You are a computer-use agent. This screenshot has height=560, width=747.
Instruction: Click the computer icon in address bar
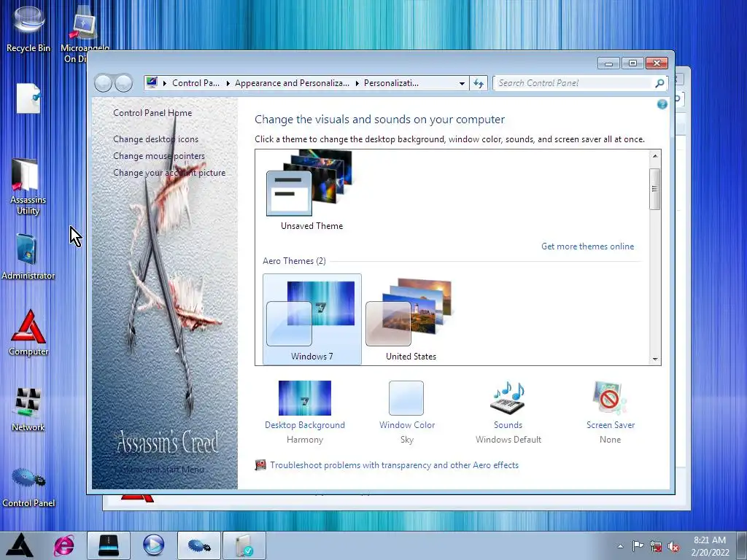(152, 83)
